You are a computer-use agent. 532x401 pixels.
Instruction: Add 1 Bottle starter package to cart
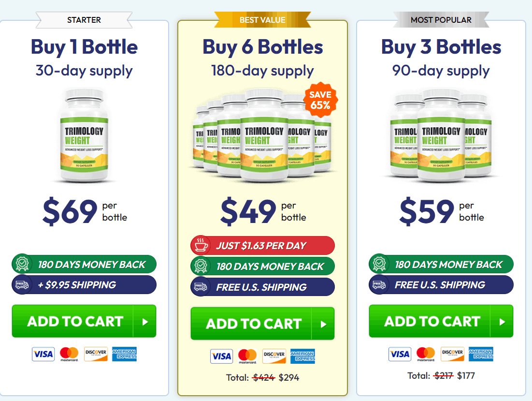[84, 321]
